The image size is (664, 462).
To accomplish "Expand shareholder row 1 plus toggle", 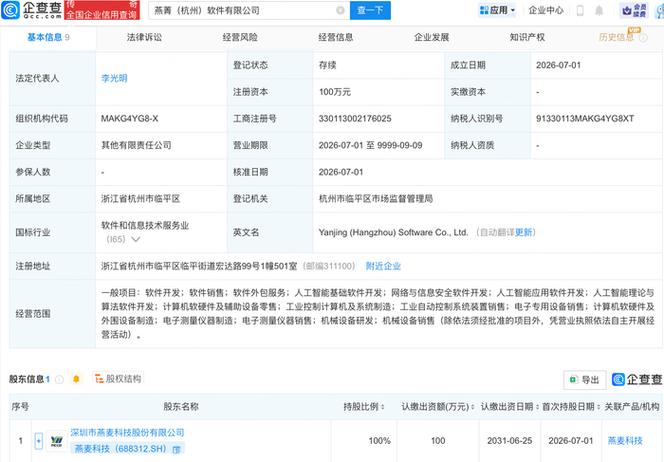I will click(39, 441).
